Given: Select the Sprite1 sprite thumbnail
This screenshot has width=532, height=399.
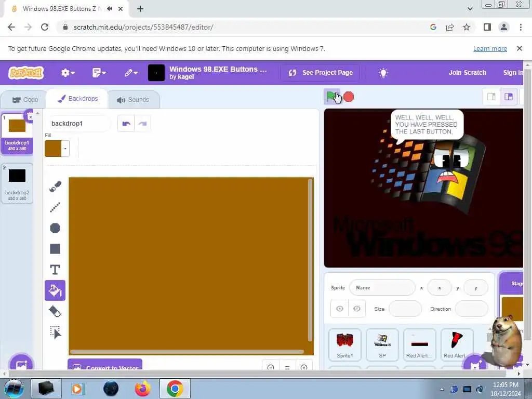Looking at the screenshot, I should click(x=345, y=345).
